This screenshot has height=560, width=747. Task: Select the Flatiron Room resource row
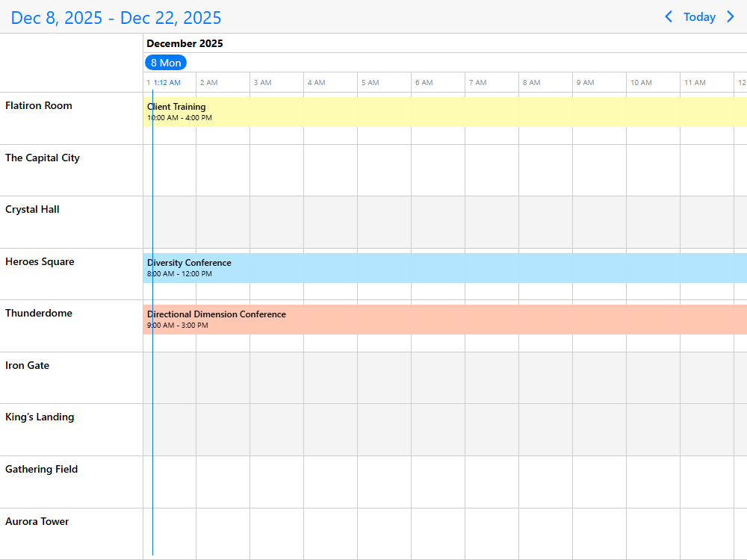39,106
